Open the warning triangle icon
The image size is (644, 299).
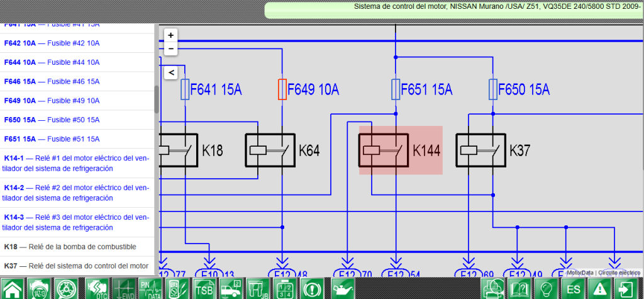[599, 289]
